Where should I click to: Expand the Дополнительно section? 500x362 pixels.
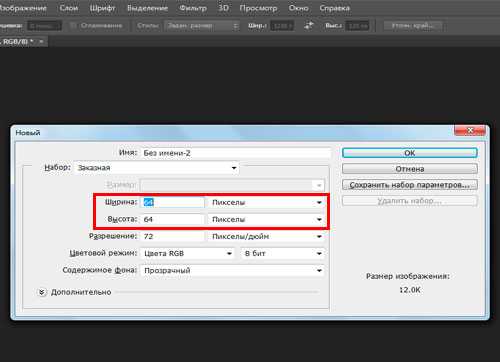[x=42, y=292]
